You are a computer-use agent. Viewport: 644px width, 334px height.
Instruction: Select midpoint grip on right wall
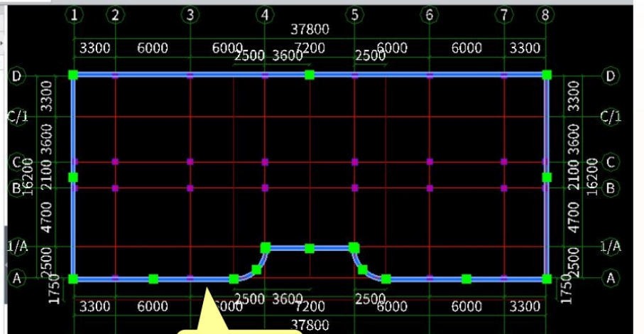pyautogui.click(x=547, y=178)
